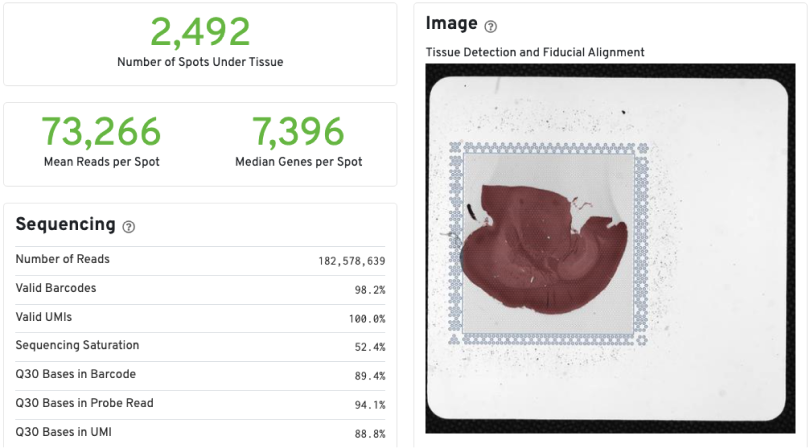810x448 pixels.
Task: Select the Sequencing Saturation row label
Action: (77, 345)
